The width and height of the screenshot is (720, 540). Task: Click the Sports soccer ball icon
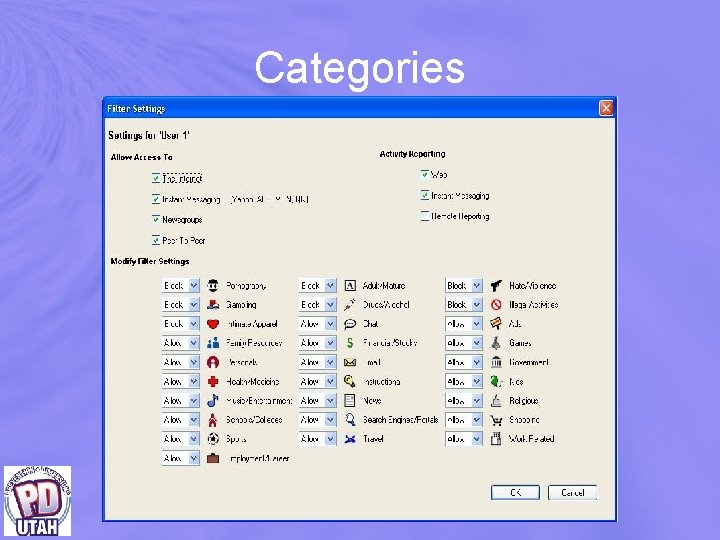(213, 439)
